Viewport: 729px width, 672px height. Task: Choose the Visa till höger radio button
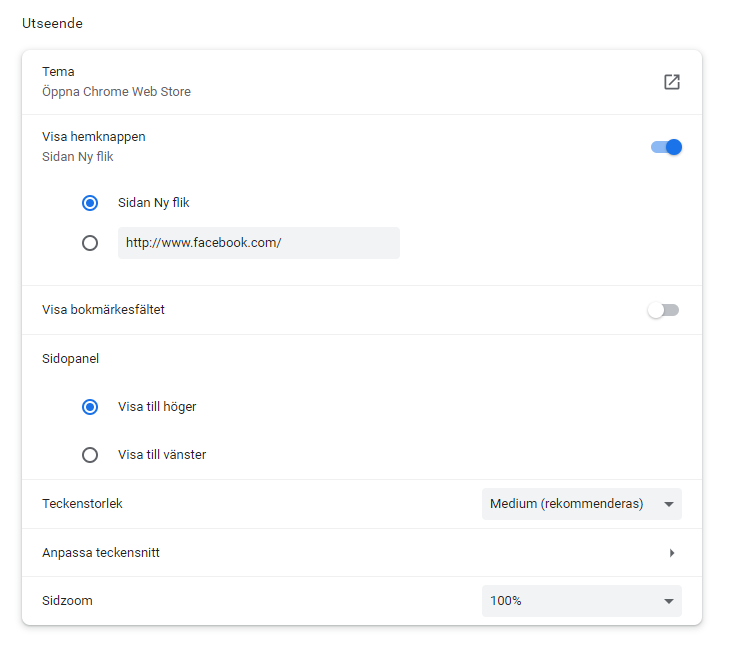[x=90, y=407]
